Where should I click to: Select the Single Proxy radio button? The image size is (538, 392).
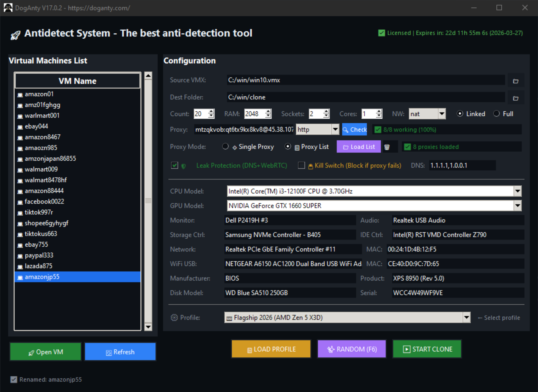click(x=225, y=147)
